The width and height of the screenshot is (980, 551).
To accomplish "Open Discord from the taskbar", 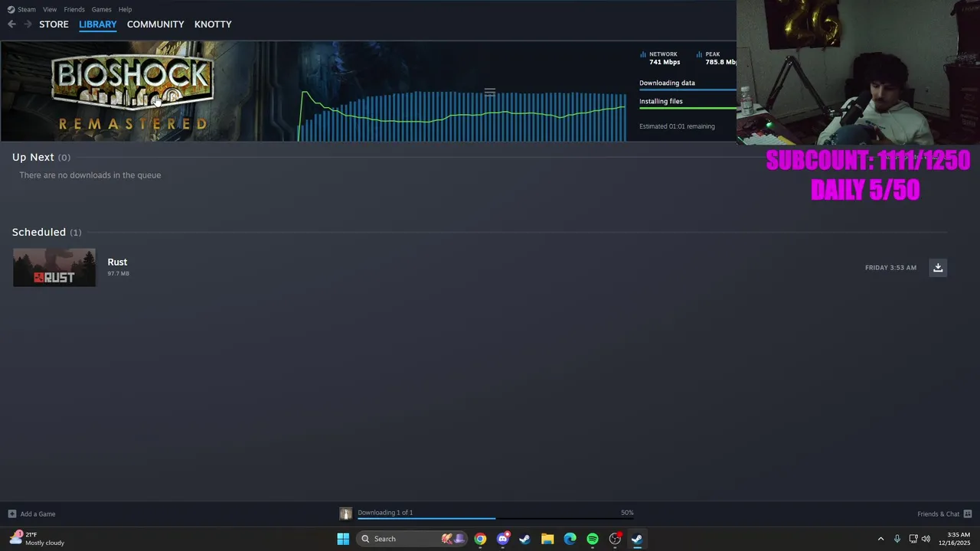I will (503, 539).
